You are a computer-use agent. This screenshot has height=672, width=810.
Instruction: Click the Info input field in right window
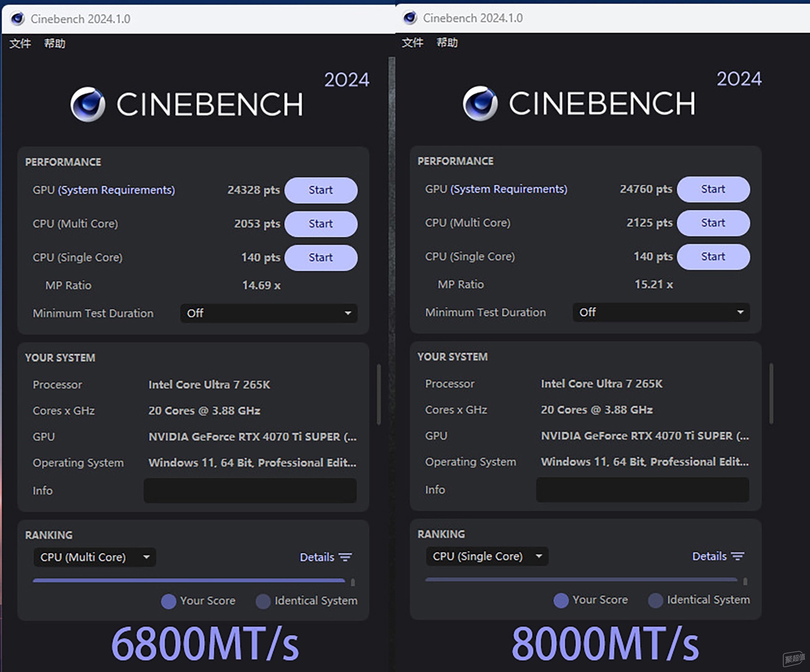[643, 490]
